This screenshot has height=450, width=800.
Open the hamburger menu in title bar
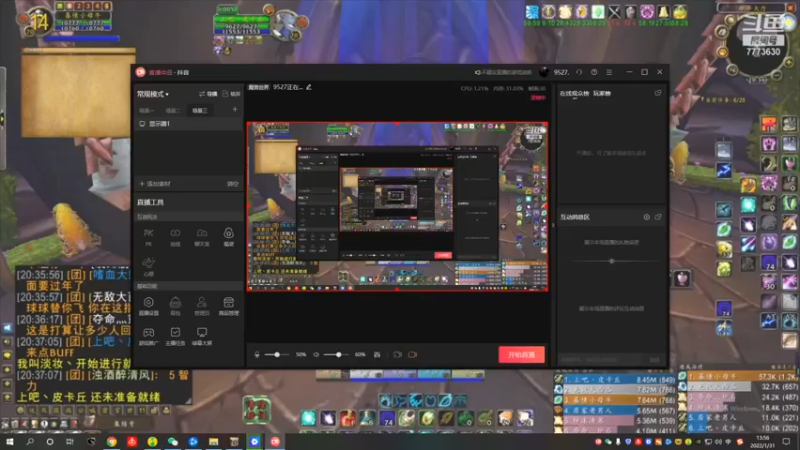[x=609, y=72]
